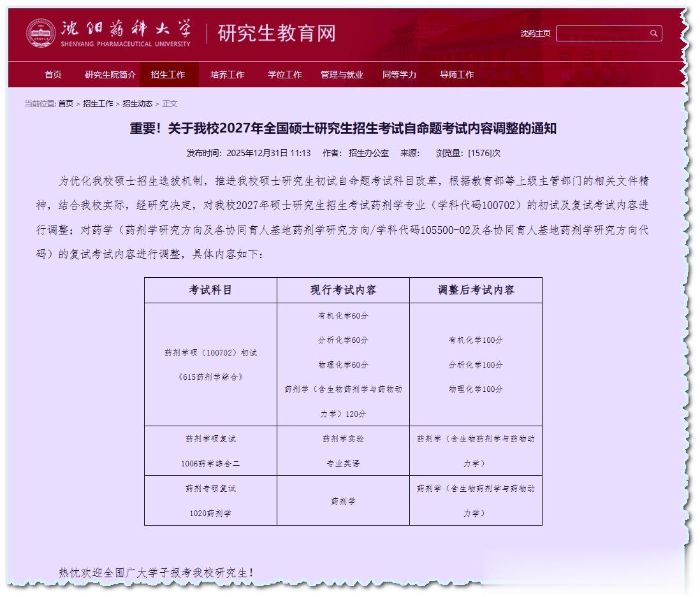Go to 首页 in navigation bar
Viewport: 700px width, 597px height.
(x=53, y=75)
